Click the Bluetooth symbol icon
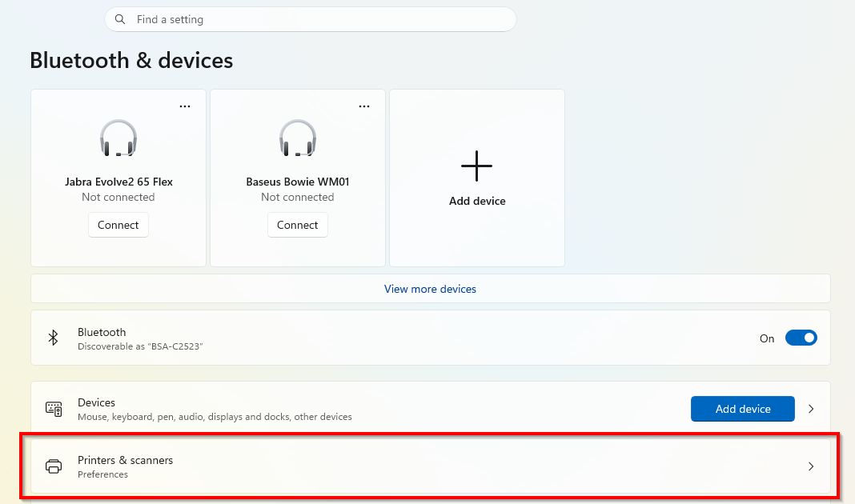 54,338
